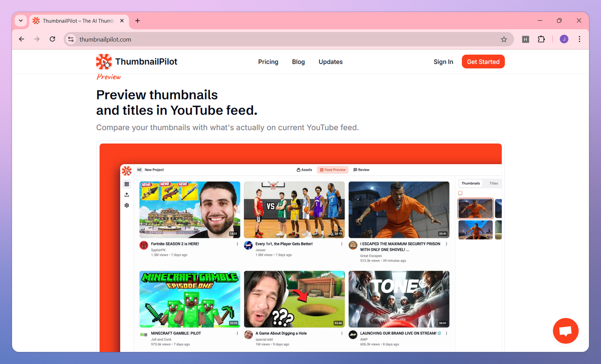Image resolution: width=601 pixels, height=364 pixels.
Task: Open the Pricing page link
Action: pyautogui.click(x=268, y=62)
